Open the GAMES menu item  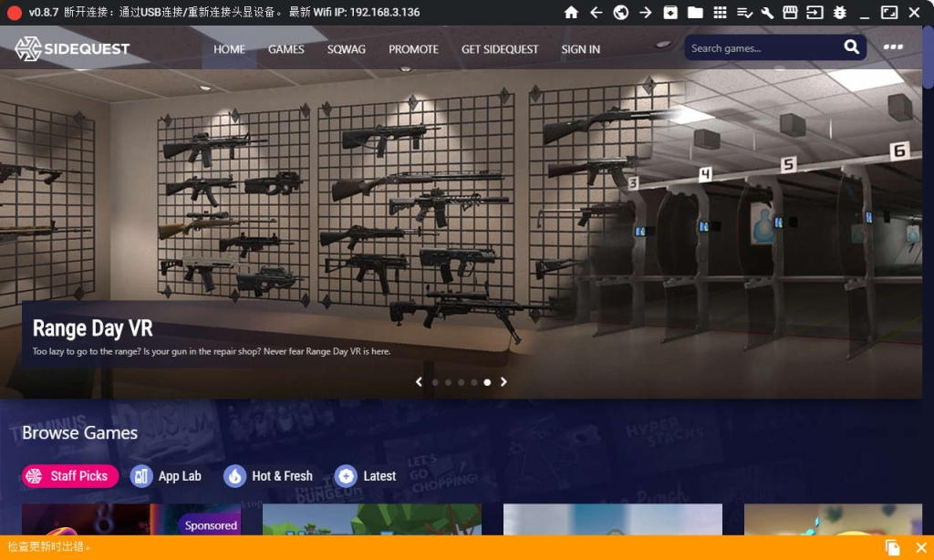[x=286, y=49]
